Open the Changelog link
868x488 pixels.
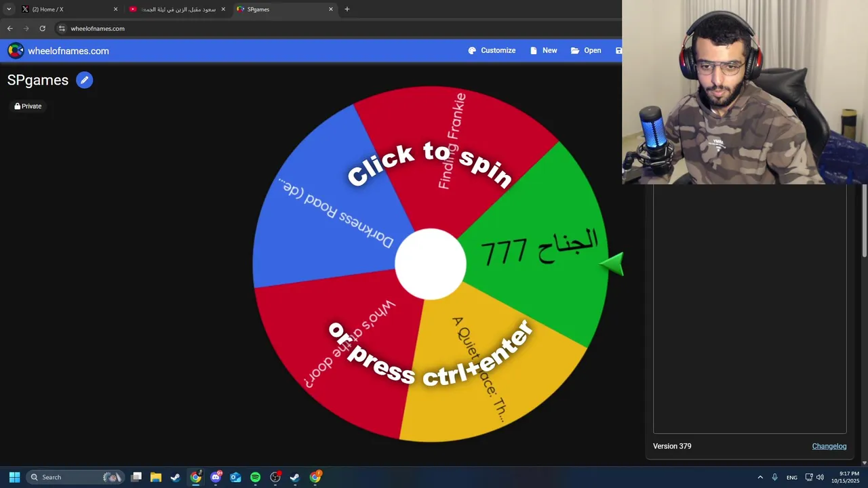829,446
